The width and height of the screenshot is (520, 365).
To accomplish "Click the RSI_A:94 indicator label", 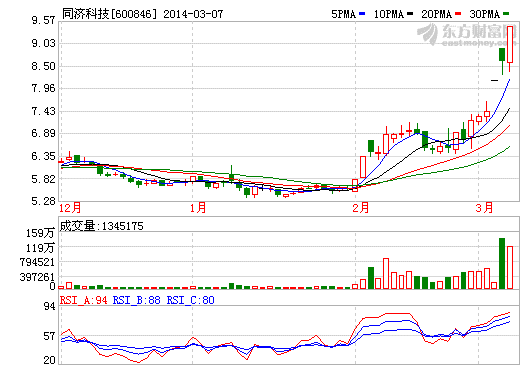I will (x=84, y=300).
